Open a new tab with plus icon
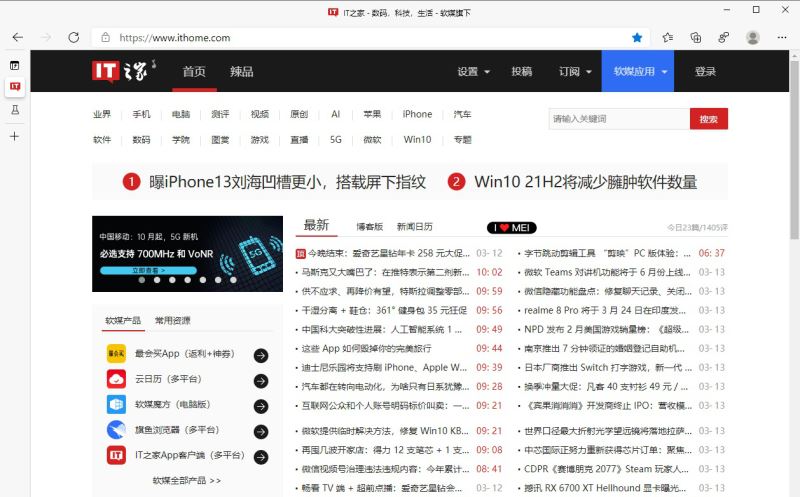The height and width of the screenshot is (497, 800). [15, 136]
